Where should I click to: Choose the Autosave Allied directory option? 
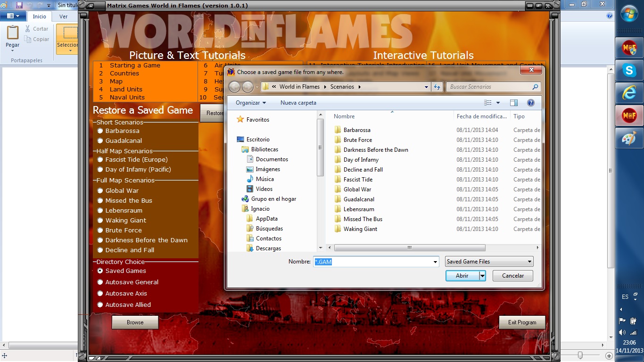point(100,305)
